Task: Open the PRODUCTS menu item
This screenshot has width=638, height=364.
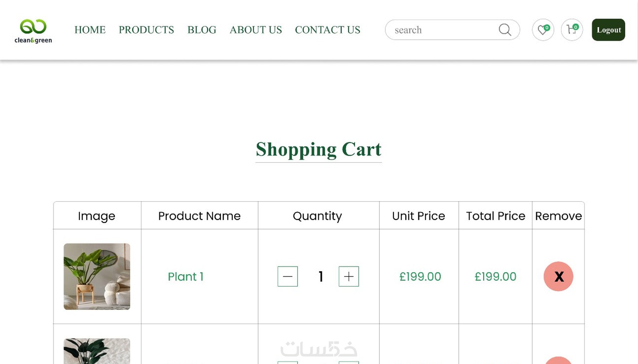Action: click(146, 30)
